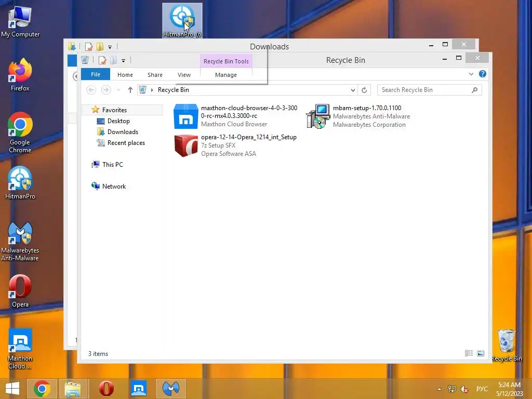Select the opera-12-14 setup file icon

185,145
